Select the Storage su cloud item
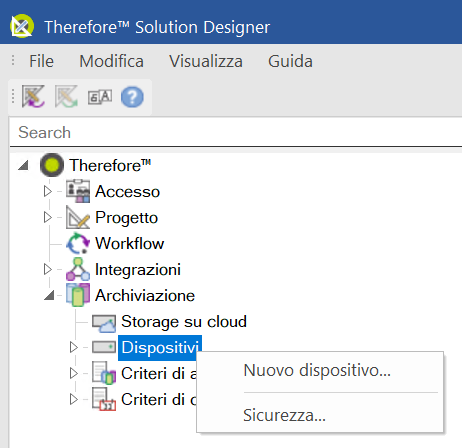 (184, 321)
